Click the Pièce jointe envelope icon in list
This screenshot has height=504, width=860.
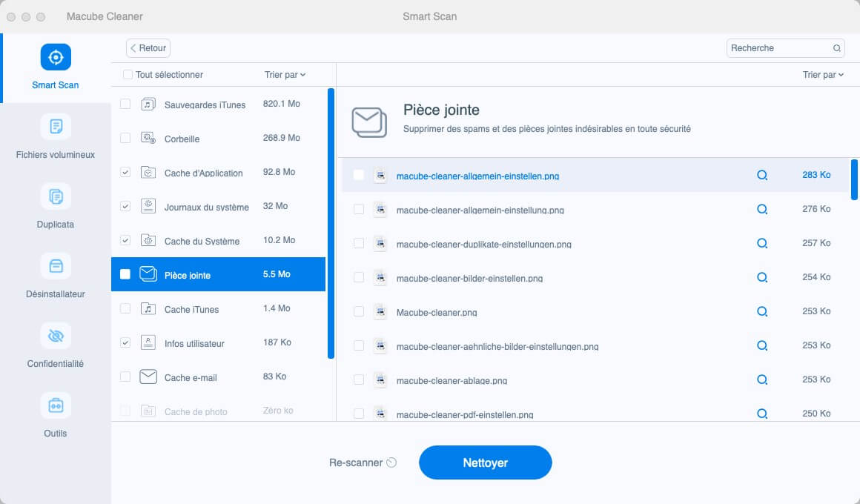[148, 274]
